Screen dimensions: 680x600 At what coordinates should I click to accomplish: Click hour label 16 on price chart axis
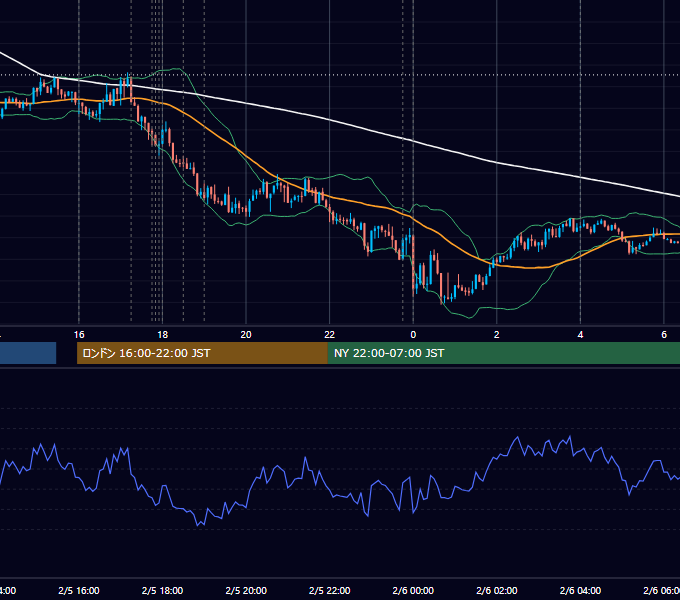(x=79, y=335)
